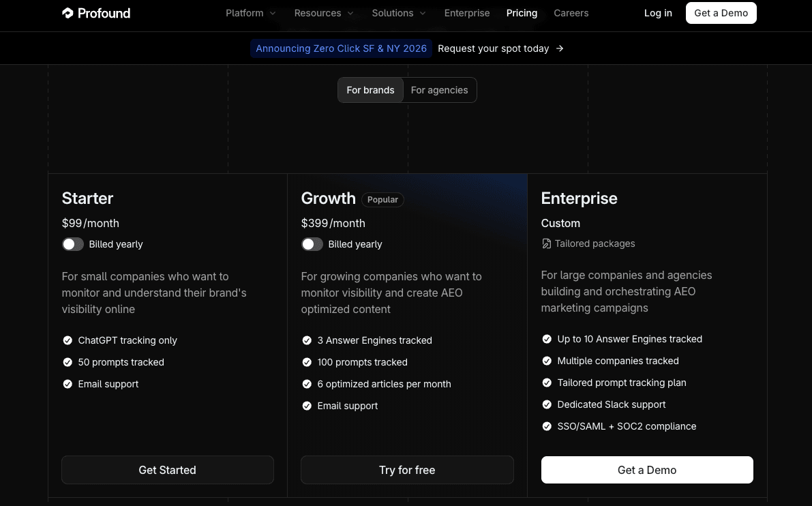Open the Solutions dropdown
Screen dimensions: 812x506
398,13
